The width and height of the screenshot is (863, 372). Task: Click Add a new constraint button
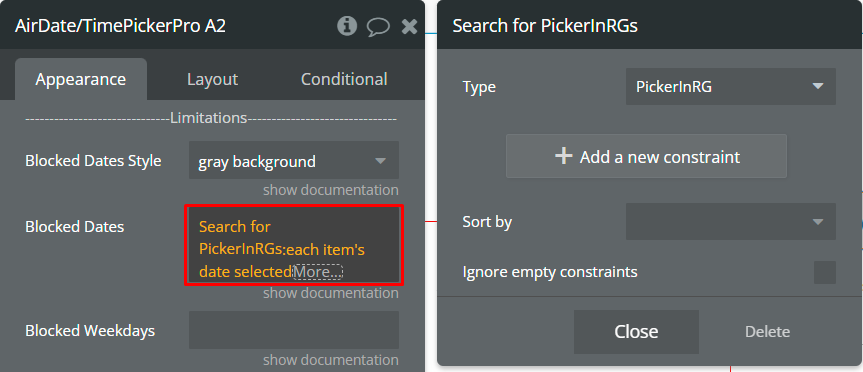click(x=646, y=156)
